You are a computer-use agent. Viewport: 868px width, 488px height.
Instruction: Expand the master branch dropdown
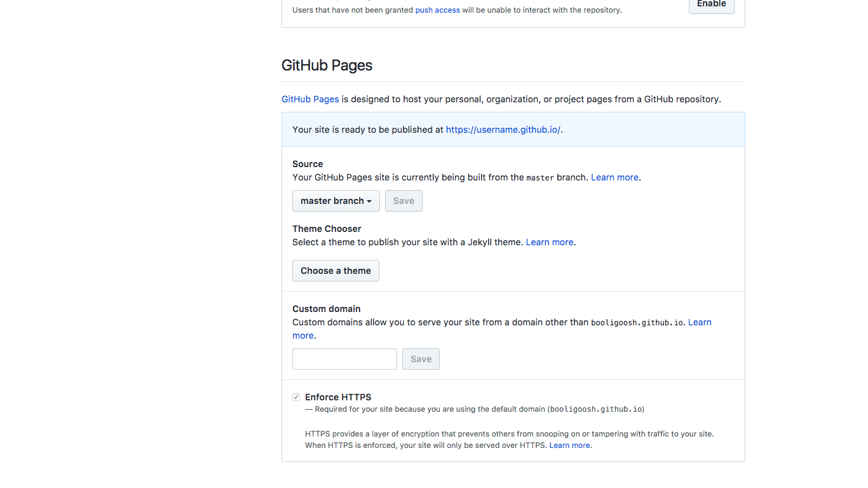336,201
